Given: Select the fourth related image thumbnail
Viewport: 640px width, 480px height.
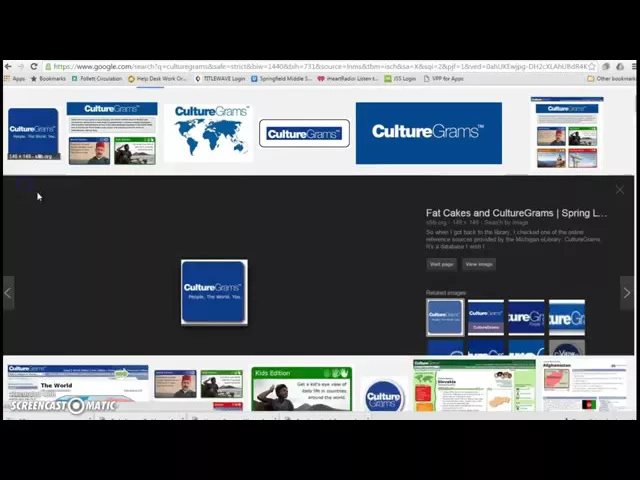Looking at the screenshot, I should click(x=567, y=317).
